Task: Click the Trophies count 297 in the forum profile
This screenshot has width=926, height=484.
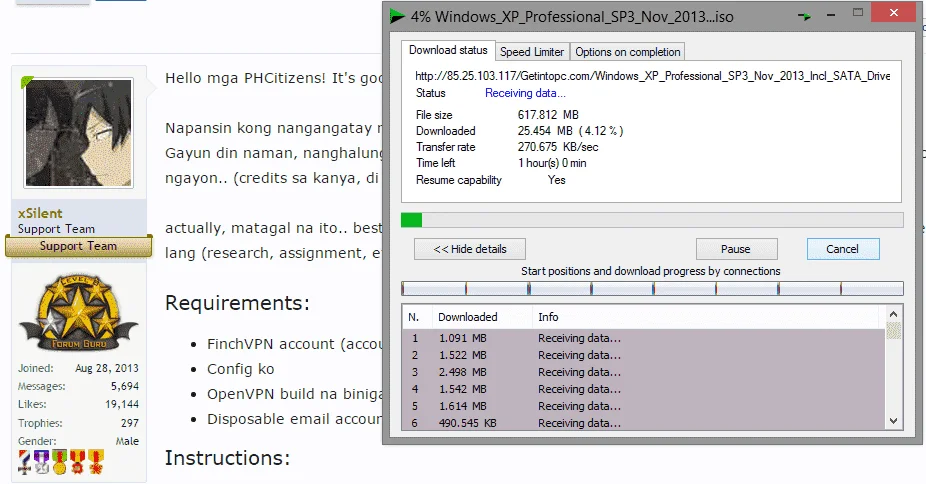Action: [129, 423]
